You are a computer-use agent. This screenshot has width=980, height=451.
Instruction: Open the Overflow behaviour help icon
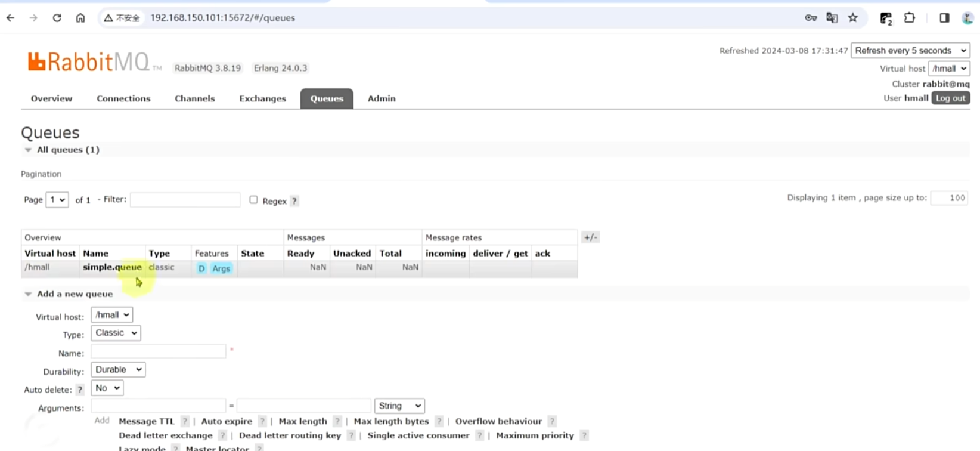(552, 421)
